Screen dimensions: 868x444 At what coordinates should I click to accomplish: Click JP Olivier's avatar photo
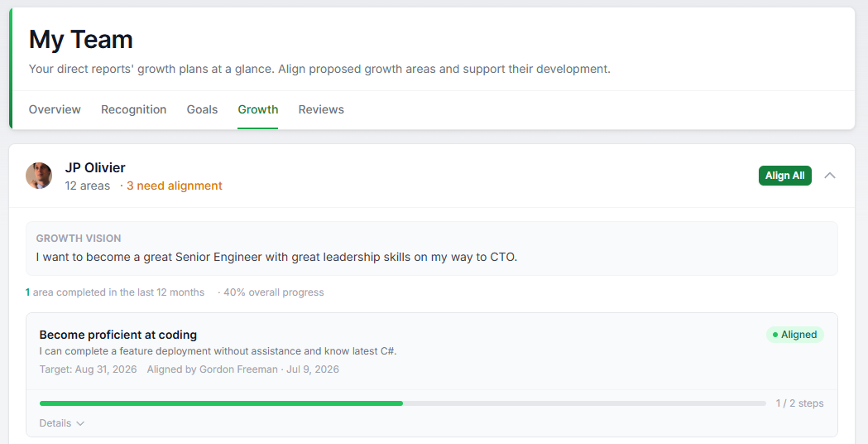point(39,176)
